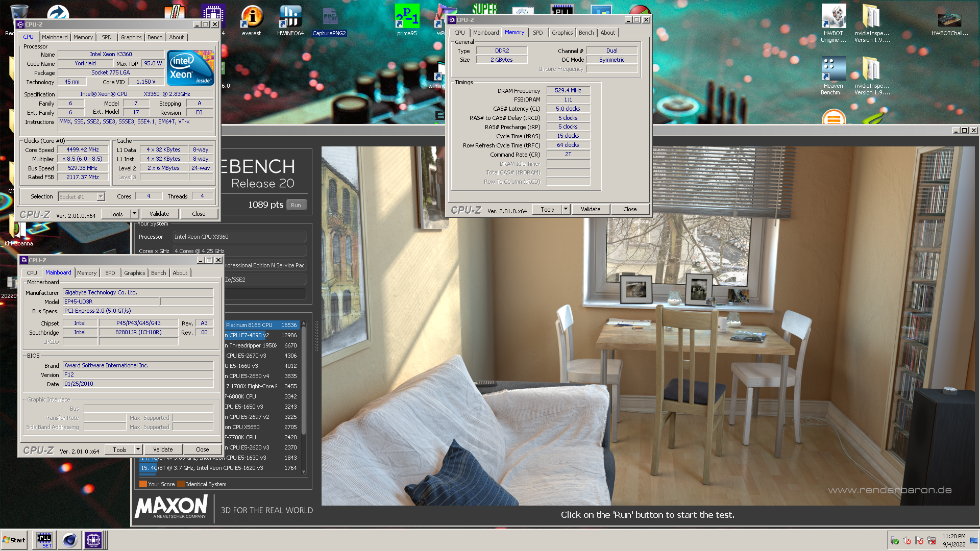The width and height of the screenshot is (980, 551).
Task: Open the prime95 desktop shortcut
Action: pos(407,20)
